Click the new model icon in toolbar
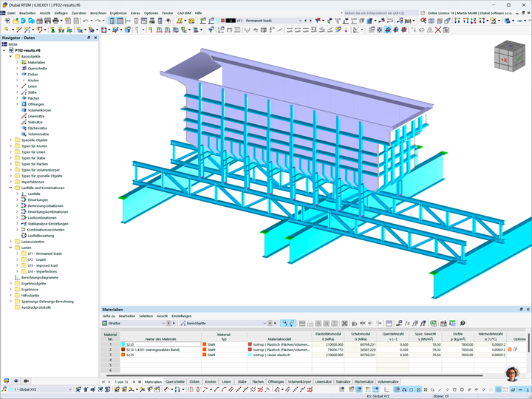Image resolution: width=532 pixels, height=399 pixels. pos(7,21)
